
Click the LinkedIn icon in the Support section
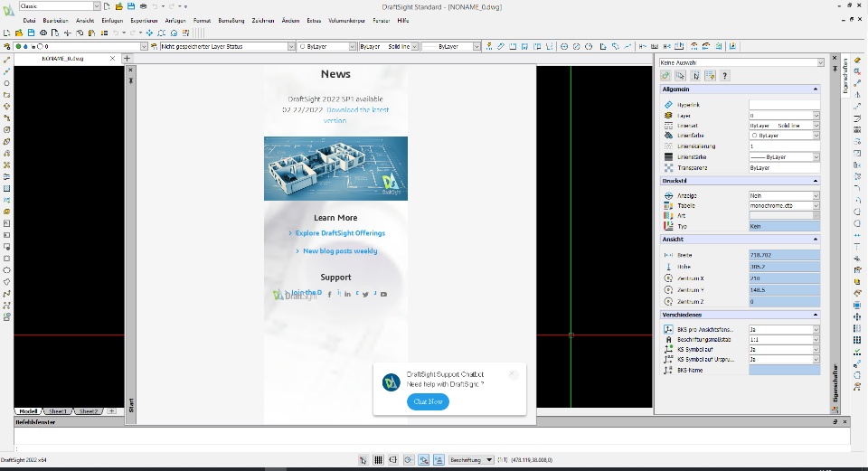click(x=347, y=295)
